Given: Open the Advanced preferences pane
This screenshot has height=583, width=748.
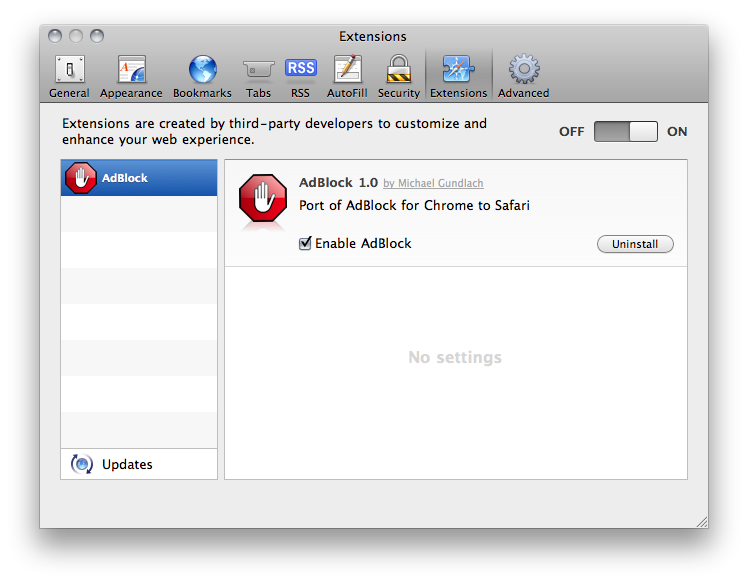Looking at the screenshot, I should [x=524, y=76].
